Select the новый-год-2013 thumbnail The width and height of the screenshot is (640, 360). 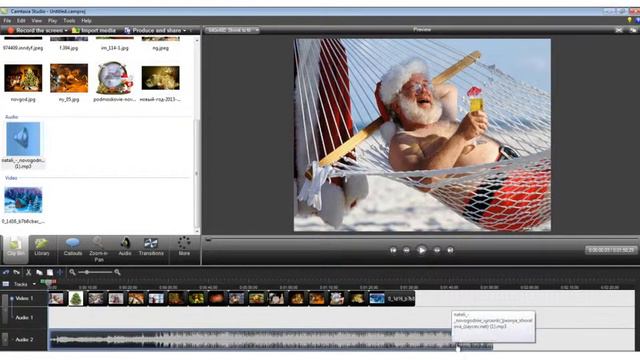pos(160,78)
